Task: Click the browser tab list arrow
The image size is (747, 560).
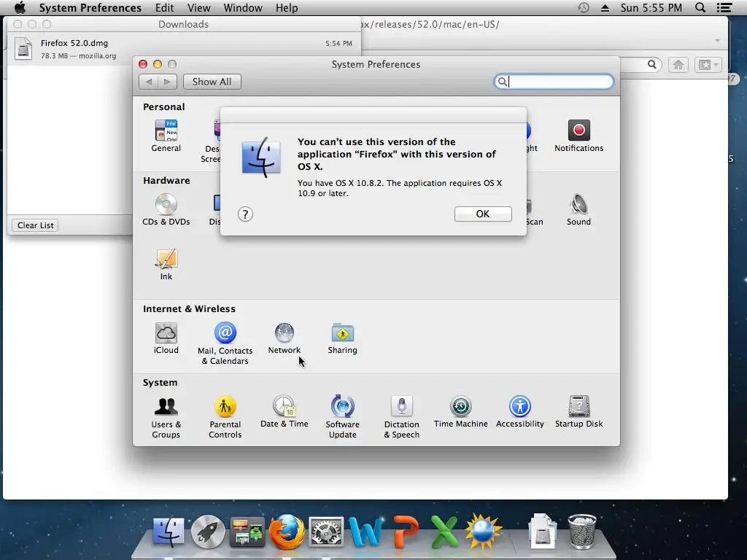Action: 718,41
